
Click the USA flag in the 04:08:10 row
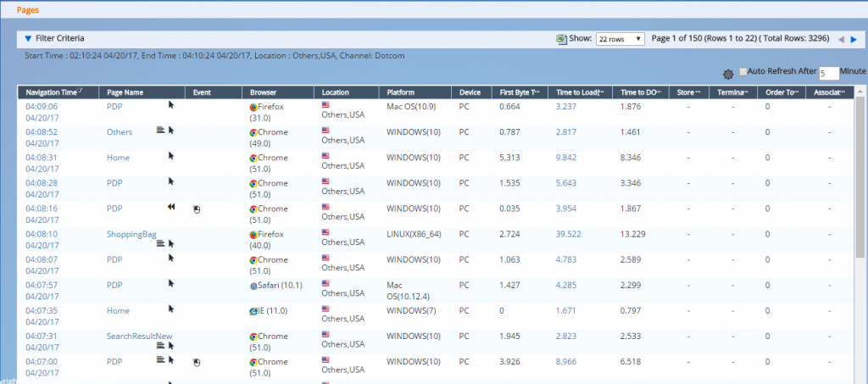tap(325, 231)
